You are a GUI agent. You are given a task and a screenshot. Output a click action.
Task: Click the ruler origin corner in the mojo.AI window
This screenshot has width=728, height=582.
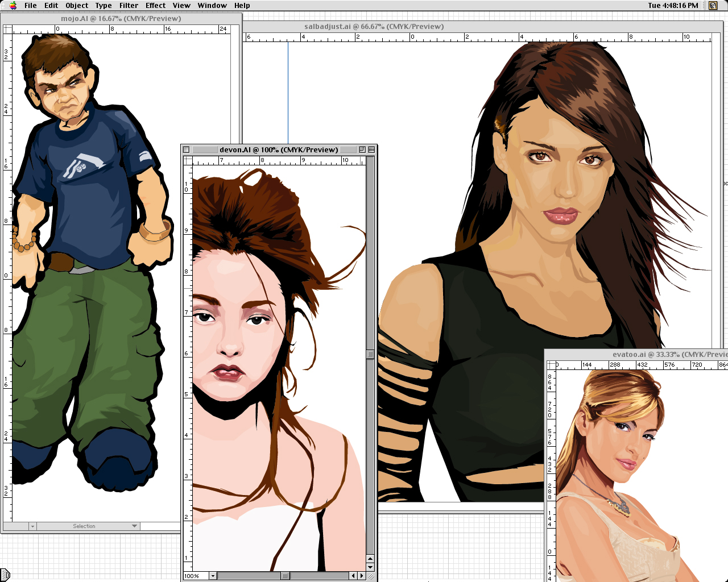[x=7, y=29]
